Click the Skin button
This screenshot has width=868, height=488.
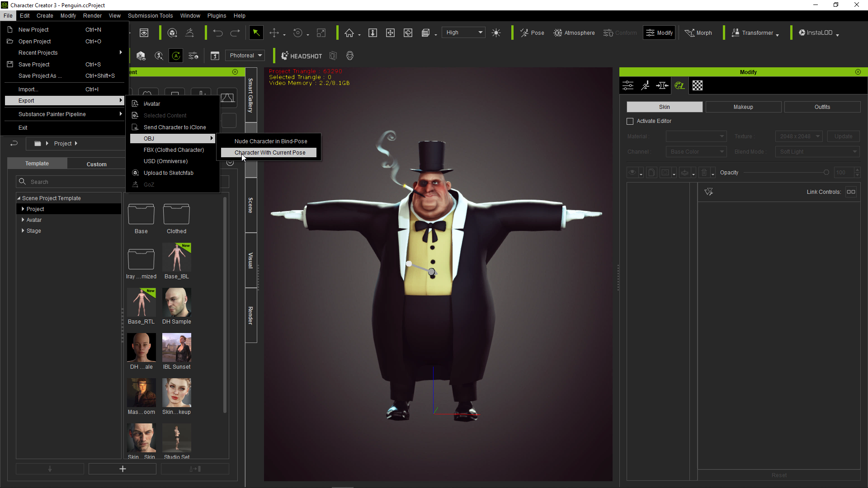pos(665,107)
